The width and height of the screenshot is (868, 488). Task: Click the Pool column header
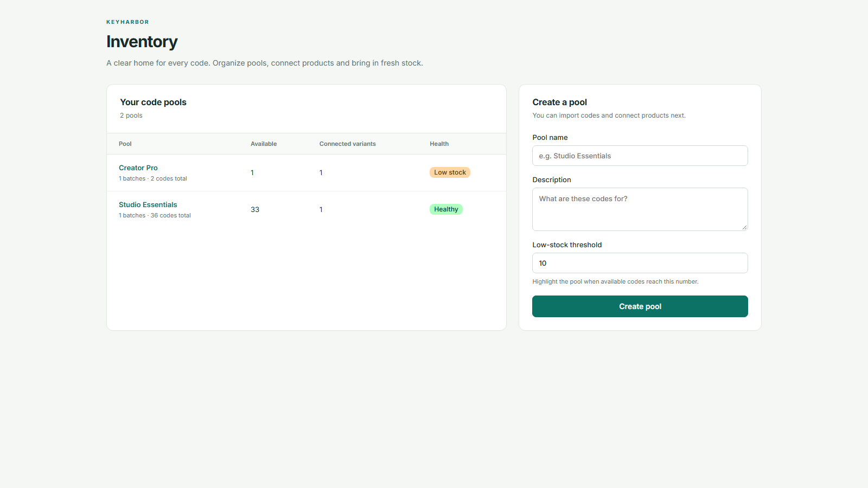click(125, 144)
